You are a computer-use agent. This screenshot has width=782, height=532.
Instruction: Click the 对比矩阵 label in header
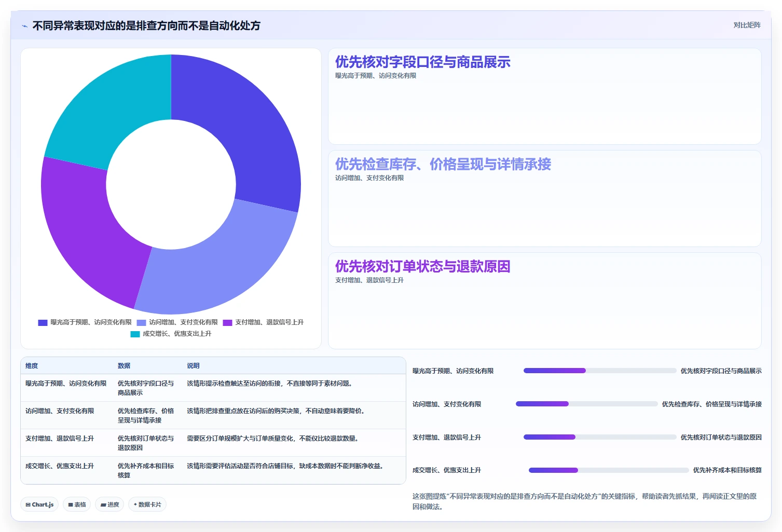[x=747, y=25]
